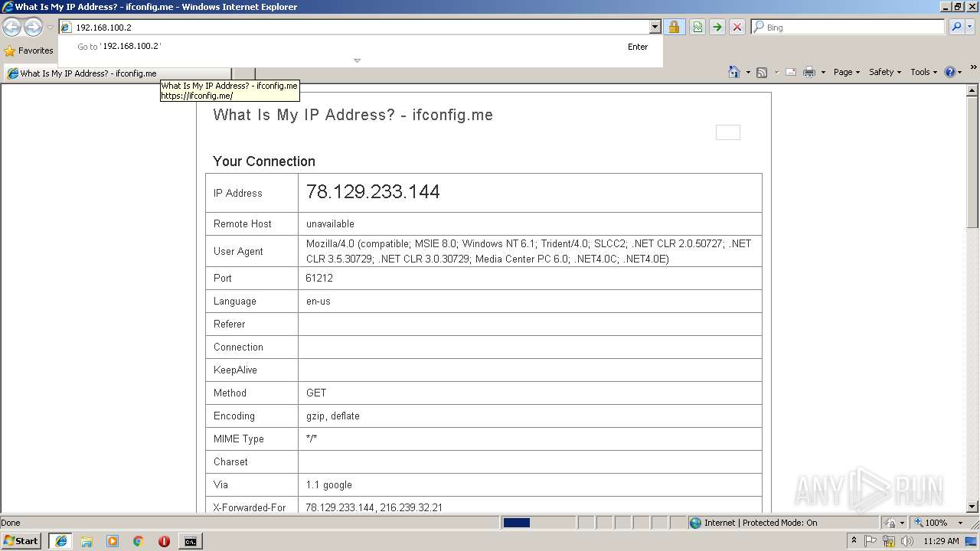Open search provider options dropdown arrow
Viewport: 980px width, 551px height.
970,27
